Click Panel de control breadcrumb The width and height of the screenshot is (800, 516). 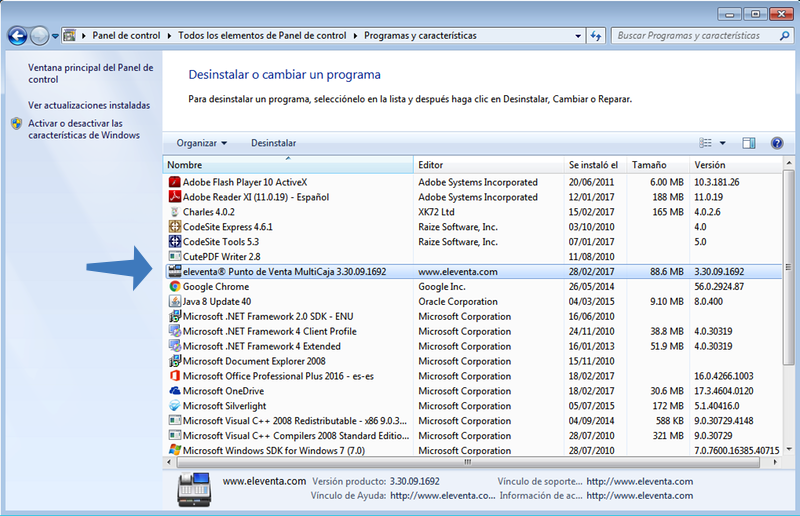[x=126, y=36]
